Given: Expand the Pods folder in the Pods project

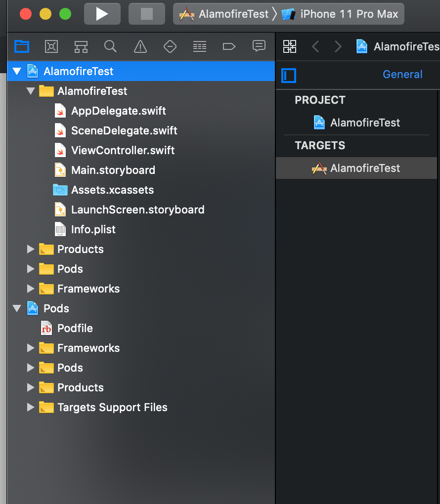Looking at the screenshot, I should [x=31, y=368].
